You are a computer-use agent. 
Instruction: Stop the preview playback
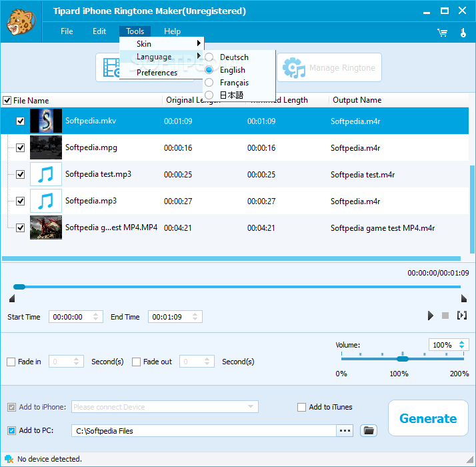click(x=445, y=316)
